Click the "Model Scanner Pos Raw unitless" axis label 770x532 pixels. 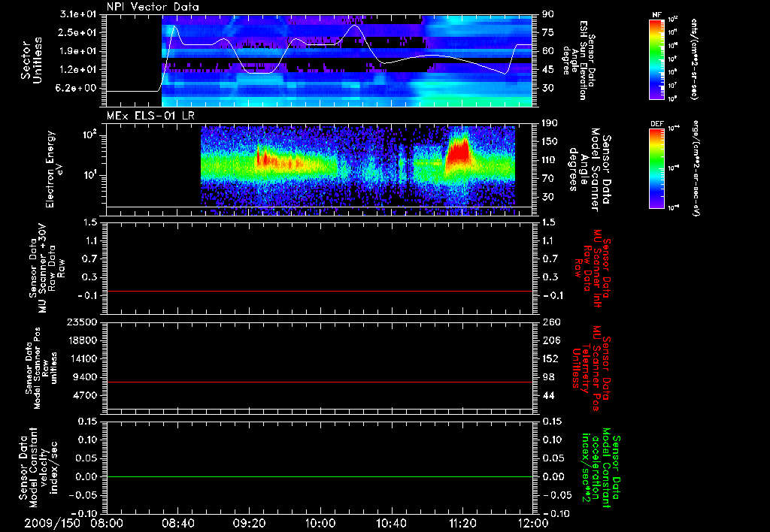(x=41, y=368)
